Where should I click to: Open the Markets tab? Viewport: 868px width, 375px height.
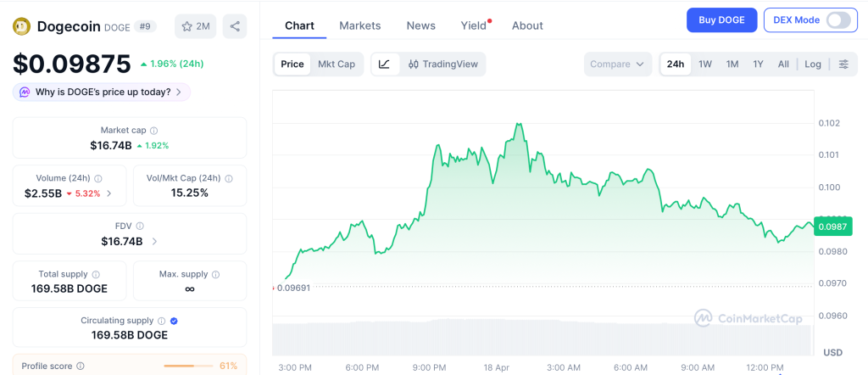359,25
